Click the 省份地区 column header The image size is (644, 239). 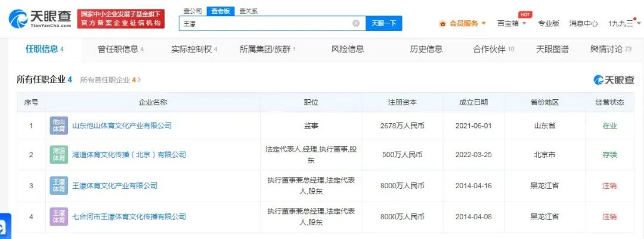[x=544, y=102]
